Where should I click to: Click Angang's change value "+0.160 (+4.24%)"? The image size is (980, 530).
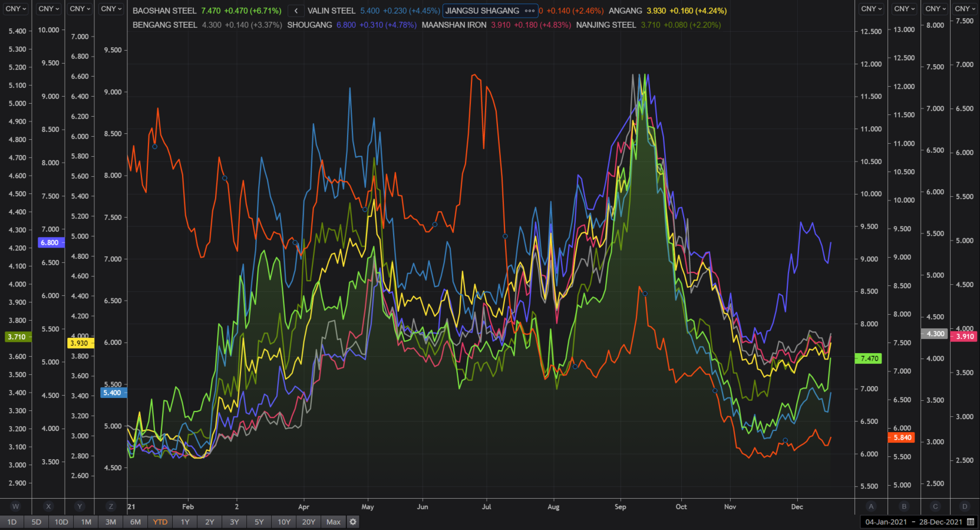(698, 11)
